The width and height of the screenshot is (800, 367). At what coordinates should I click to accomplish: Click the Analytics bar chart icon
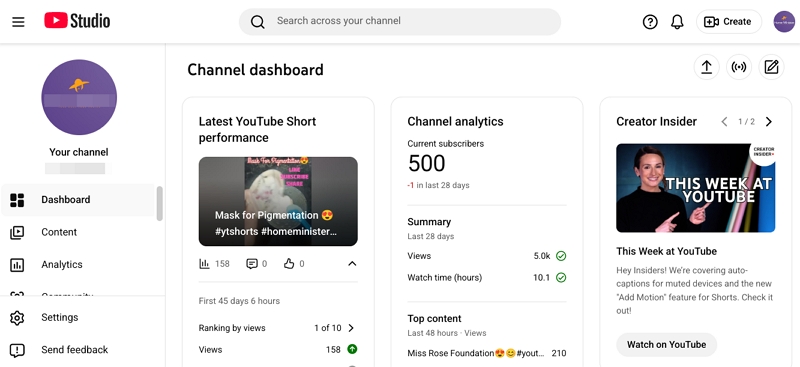pyautogui.click(x=17, y=265)
